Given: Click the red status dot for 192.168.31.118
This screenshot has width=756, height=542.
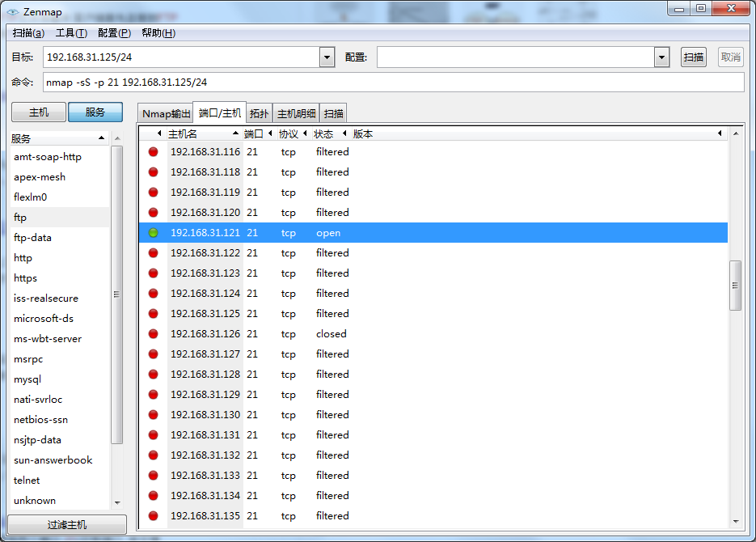Looking at the screenshot, I should click(x=154, y=172).
